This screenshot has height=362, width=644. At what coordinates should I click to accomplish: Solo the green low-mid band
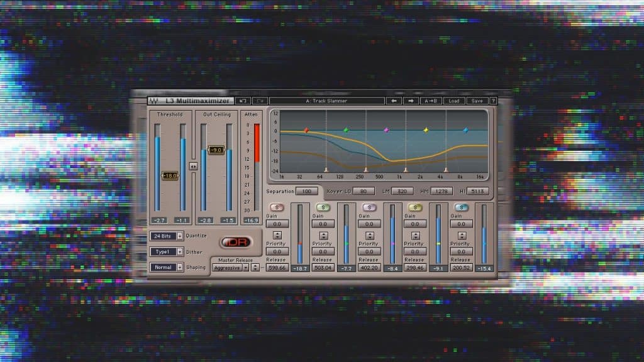click(x=323, y=207)
